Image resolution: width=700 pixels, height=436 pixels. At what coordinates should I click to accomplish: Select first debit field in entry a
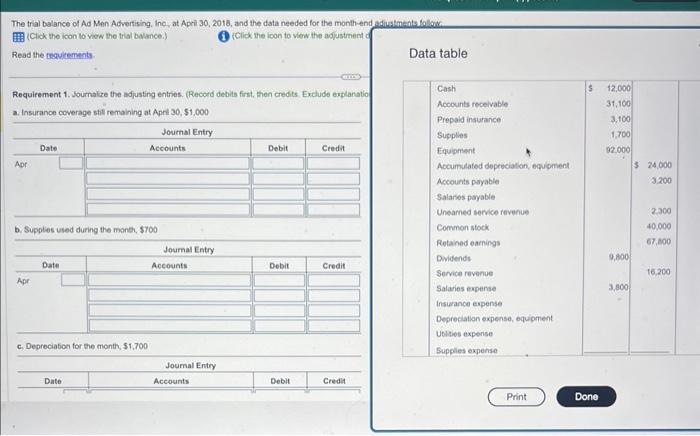point(278,163)
